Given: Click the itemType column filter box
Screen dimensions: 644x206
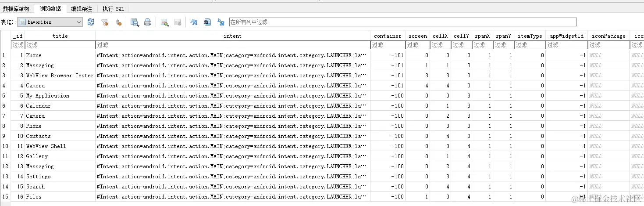Looking at the screenshot, I should coord(530,45).
